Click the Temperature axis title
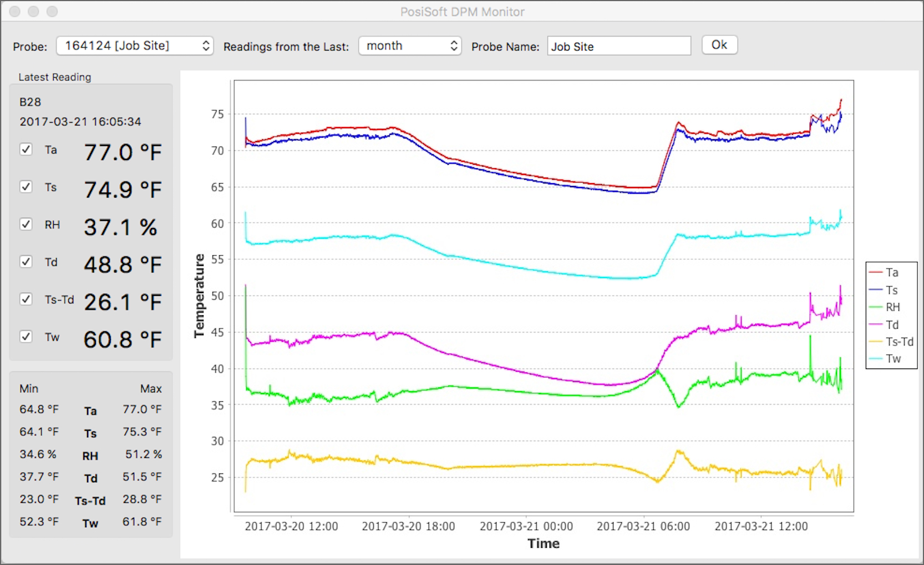 (x=199, y=296)
